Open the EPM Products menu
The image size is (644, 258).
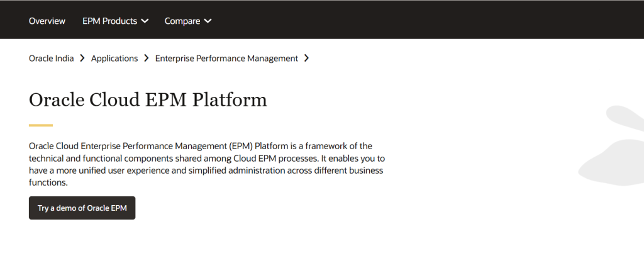[116, 21]
